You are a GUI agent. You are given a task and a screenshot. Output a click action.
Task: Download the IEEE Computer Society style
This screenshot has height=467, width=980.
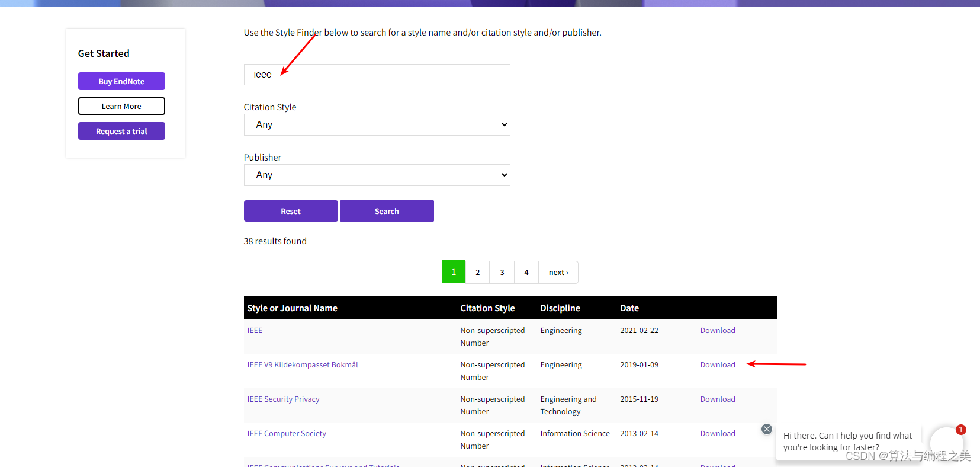click(717, 434)
